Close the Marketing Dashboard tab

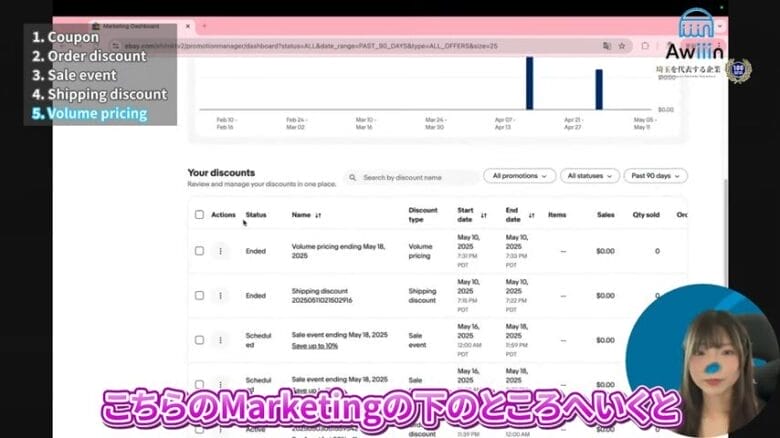pyautogui.click(x=188, y=26)
